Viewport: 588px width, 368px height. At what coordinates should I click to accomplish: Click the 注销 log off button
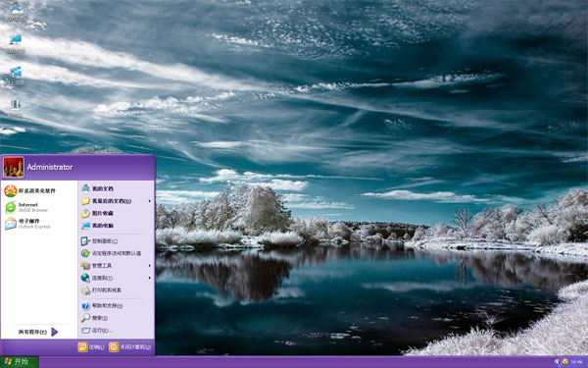click(x=91, y=347)
